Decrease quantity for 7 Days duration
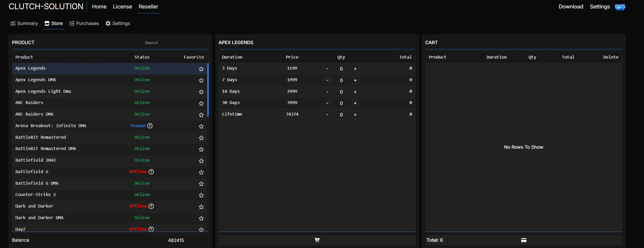644x248 pixels. pyautogui.click(x=327, y=80)
